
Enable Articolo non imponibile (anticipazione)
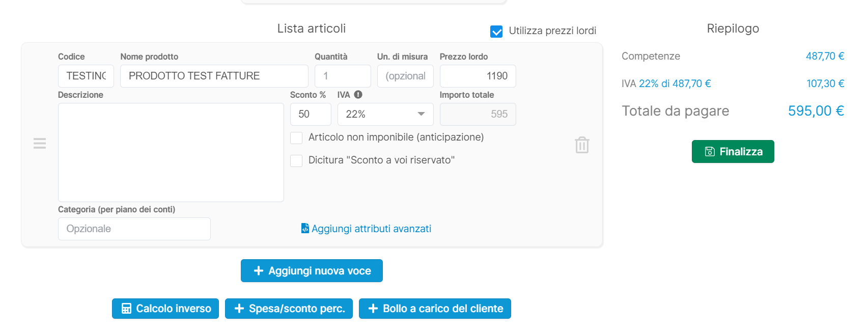(x=296, y=137)
